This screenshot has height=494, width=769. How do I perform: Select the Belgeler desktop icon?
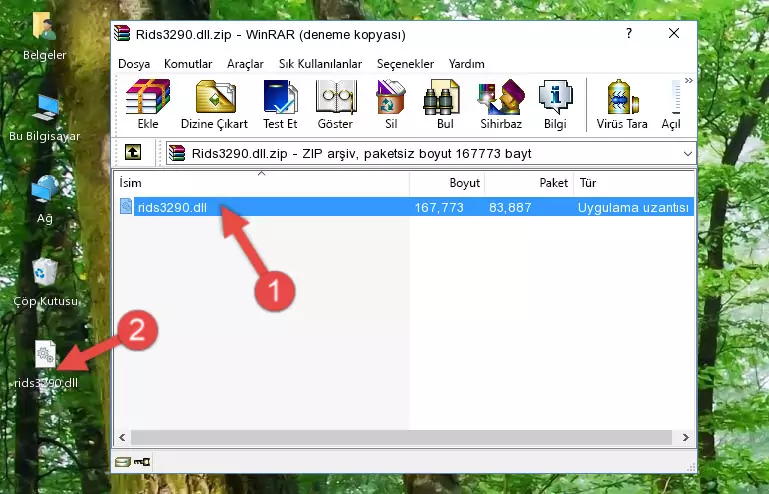(x=45, y=36)
